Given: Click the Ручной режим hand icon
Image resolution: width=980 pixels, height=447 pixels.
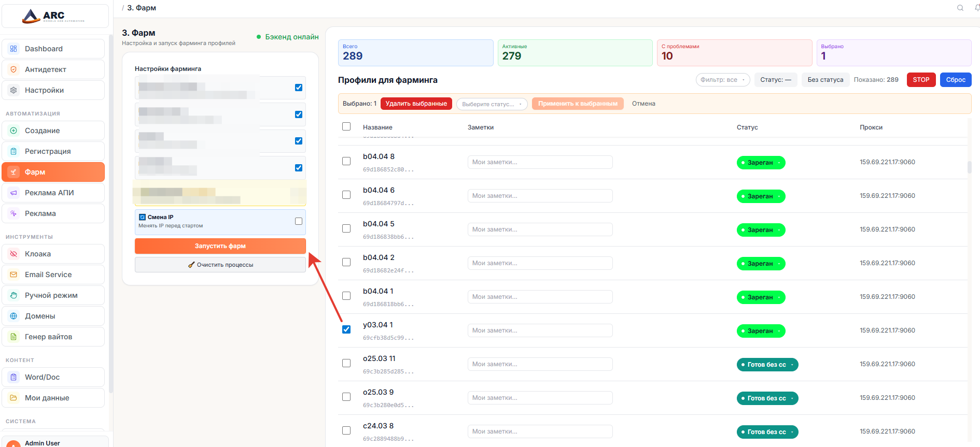Looking at the screenshot, I should [14, 295].
